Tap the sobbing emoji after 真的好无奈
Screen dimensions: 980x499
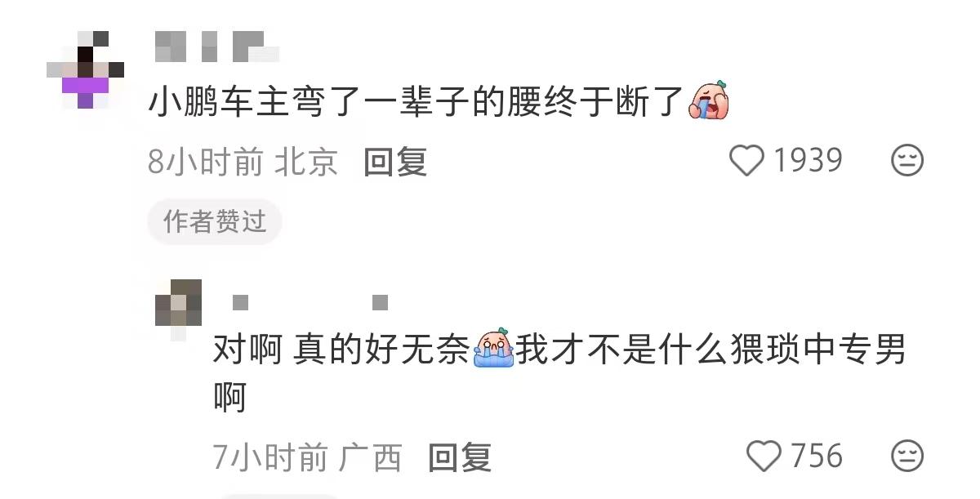[x=494, y=351]
